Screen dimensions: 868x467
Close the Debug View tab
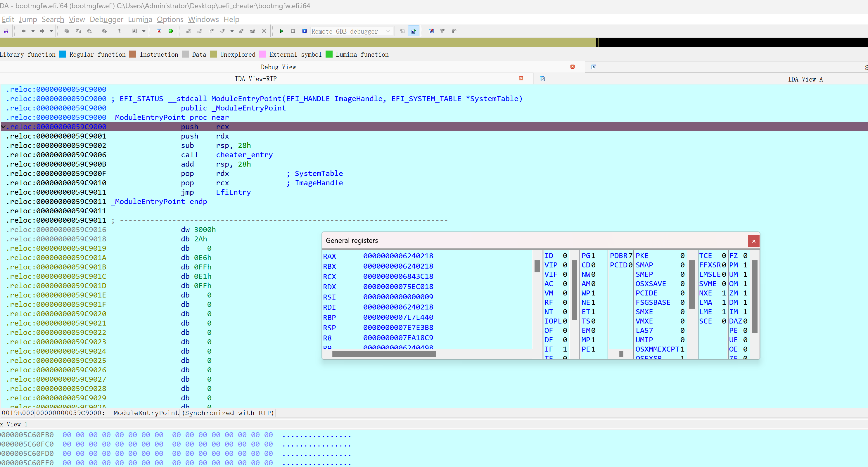(x=573, y=67)
